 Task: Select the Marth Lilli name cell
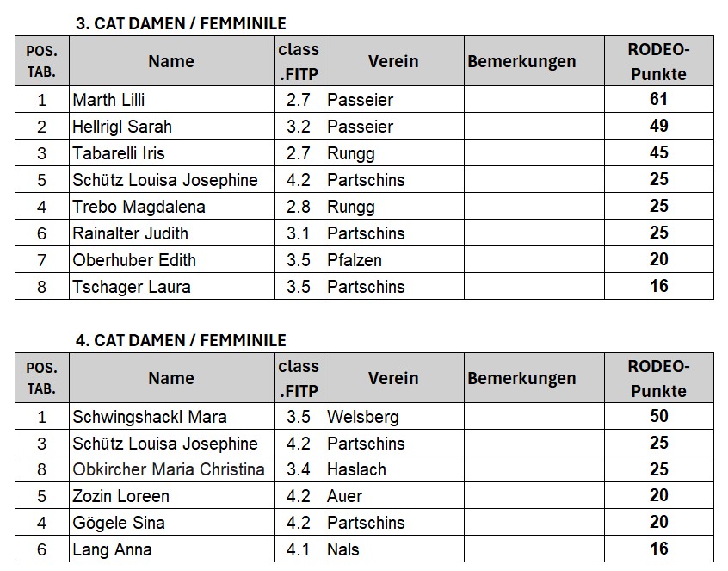172,99
